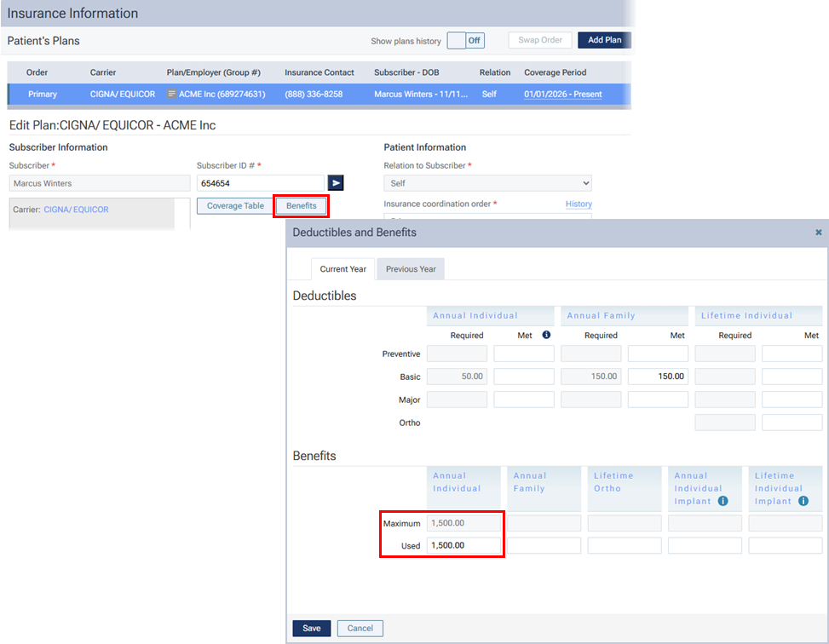This screenshot has height=644, width=829.
Task: Click the Lifetime Individual Implant info icon
Action: click(x=804, y=502)
